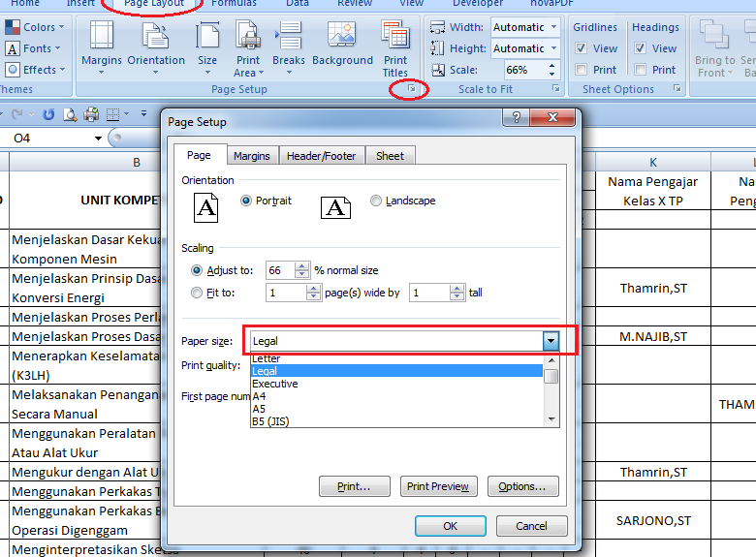Click the Options... button in Page Setup
This screenshot has height=557, width=756.
(x=522, y=486)
